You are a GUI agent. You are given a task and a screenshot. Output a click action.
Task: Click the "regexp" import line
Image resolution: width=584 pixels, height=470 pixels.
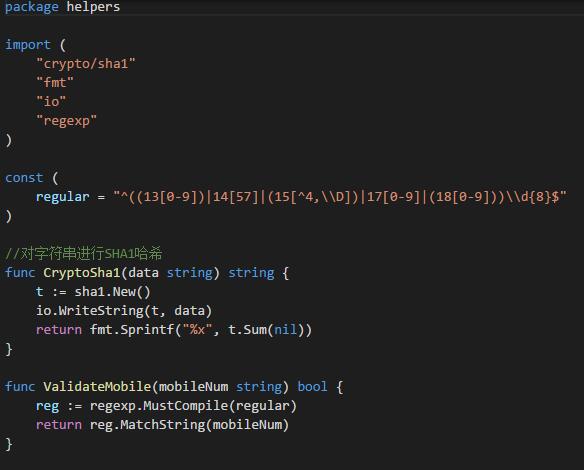(67, 121)
